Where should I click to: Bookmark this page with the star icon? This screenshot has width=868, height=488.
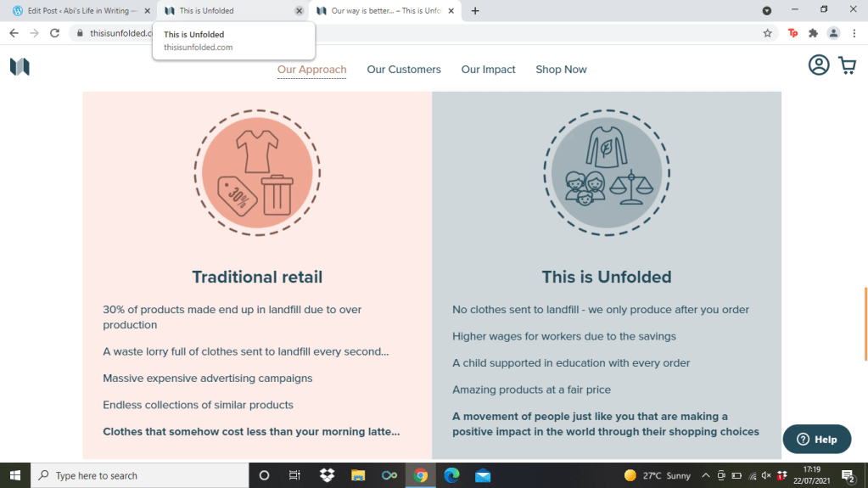[767, 33]
